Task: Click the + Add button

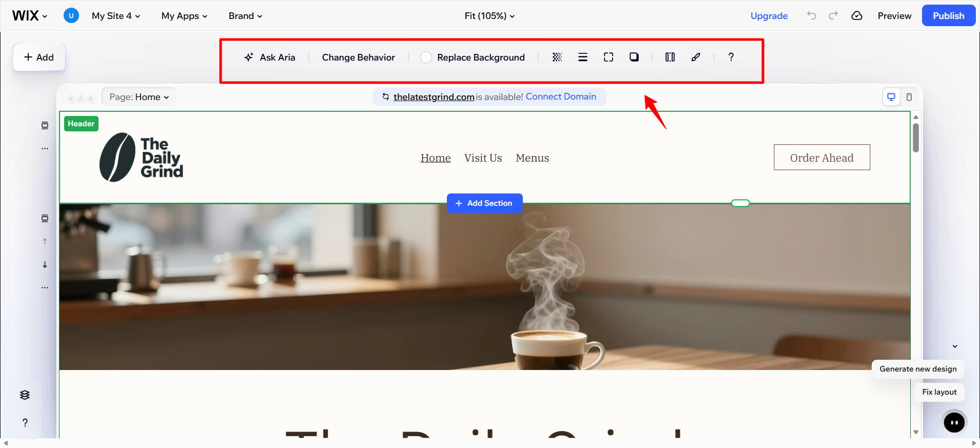Action: [x=39, y=57]
